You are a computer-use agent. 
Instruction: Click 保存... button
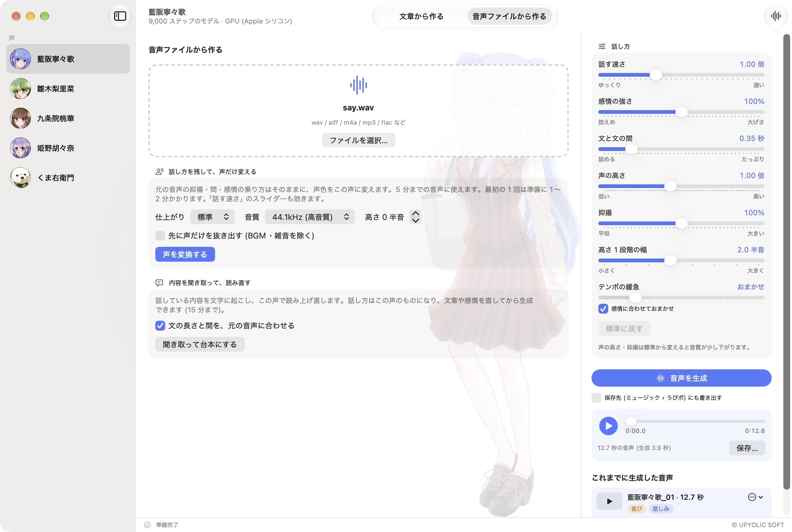747,448
